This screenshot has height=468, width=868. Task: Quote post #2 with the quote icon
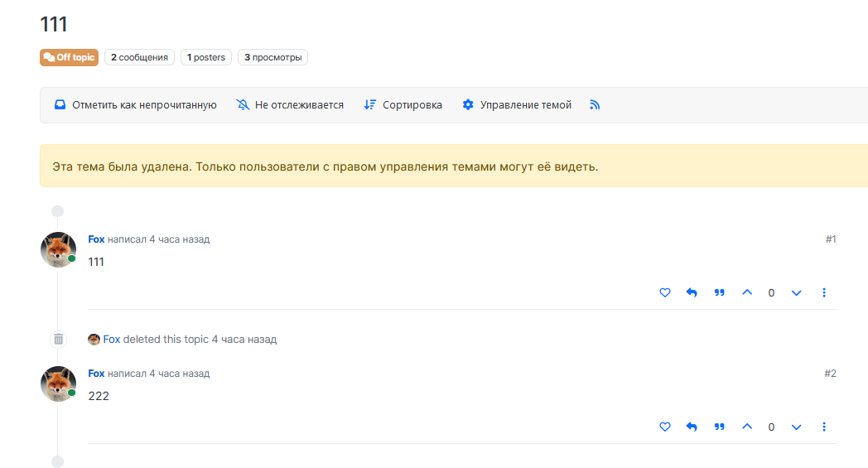[x=719, y=427]
